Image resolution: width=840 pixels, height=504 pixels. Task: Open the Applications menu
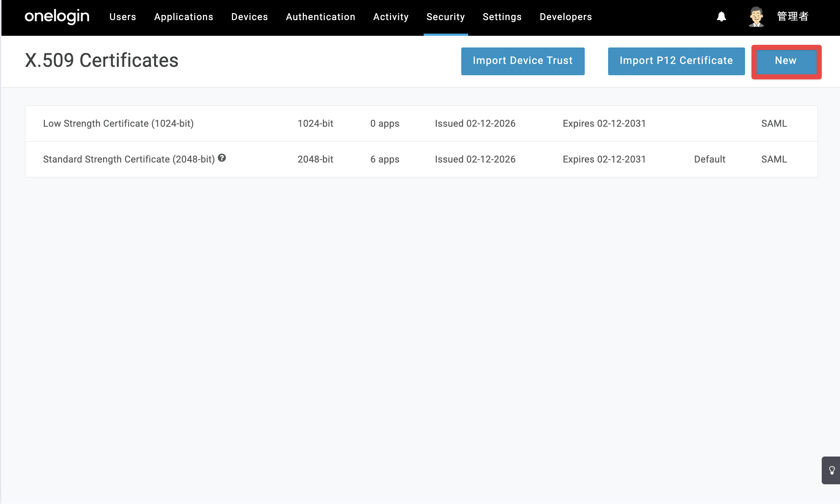click(x=184, y=17)
